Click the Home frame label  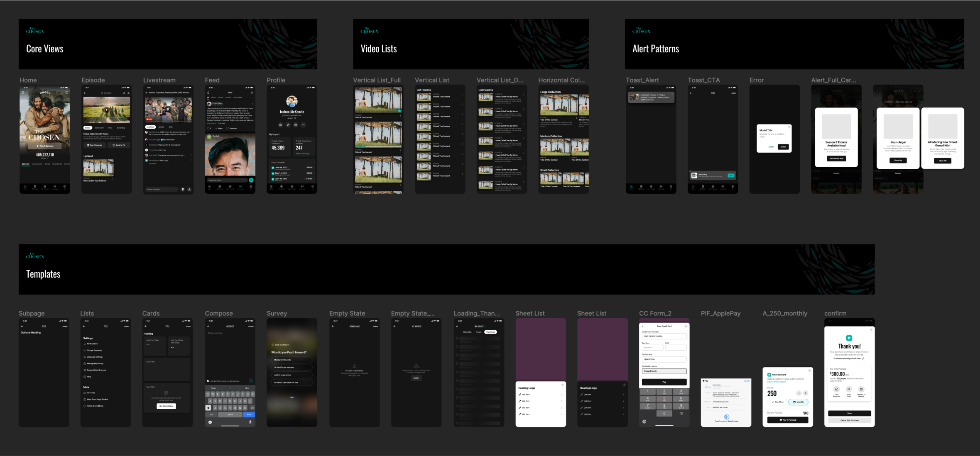pyautogui.click(x=28, y=80)
